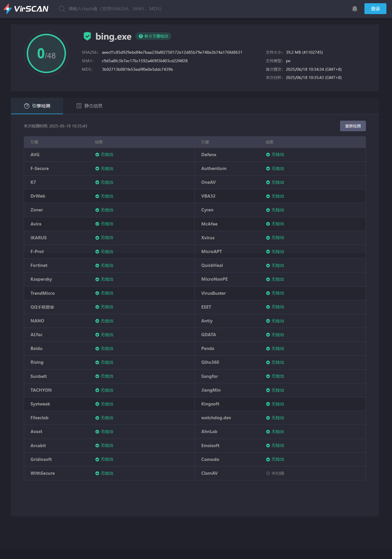Click the 0/48 detection score circle
This screenshot has height=559, width=392.
tap(46, 53)
